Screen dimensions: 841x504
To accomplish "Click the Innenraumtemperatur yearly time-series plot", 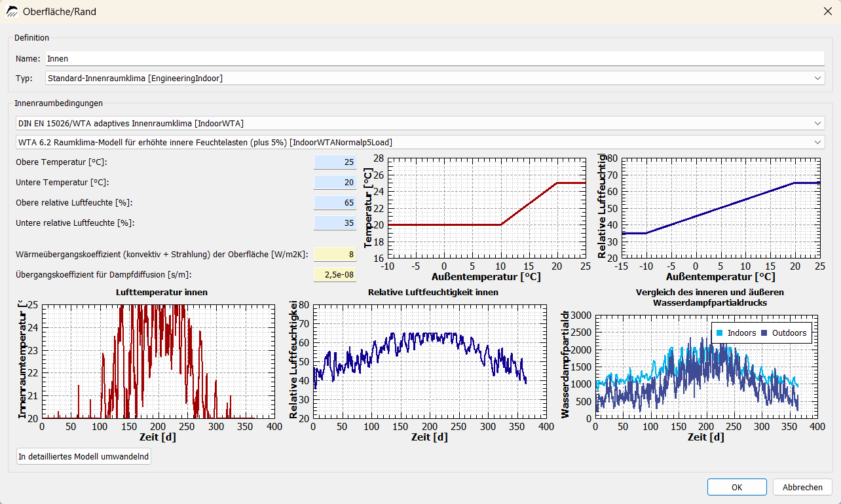I will pos(159,361).
